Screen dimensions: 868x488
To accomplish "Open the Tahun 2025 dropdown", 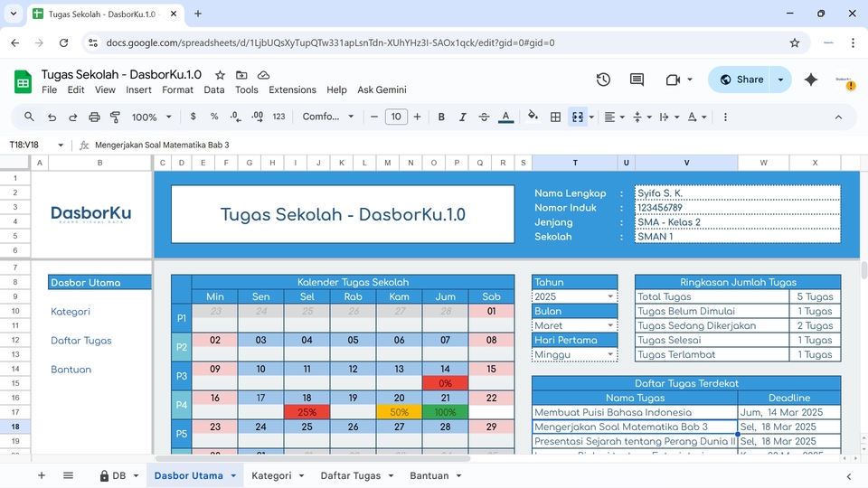I will 610,296.
